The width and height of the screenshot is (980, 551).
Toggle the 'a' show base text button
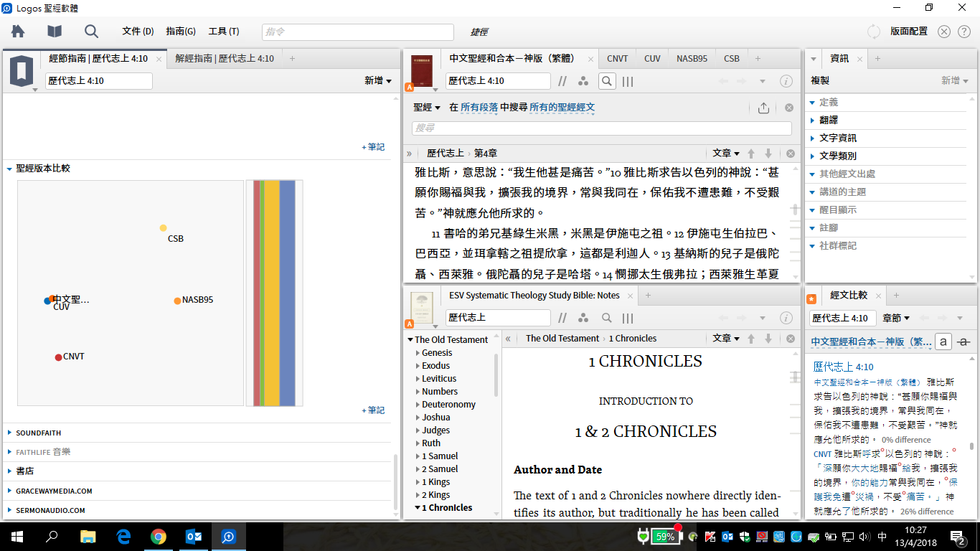point(943,342)
